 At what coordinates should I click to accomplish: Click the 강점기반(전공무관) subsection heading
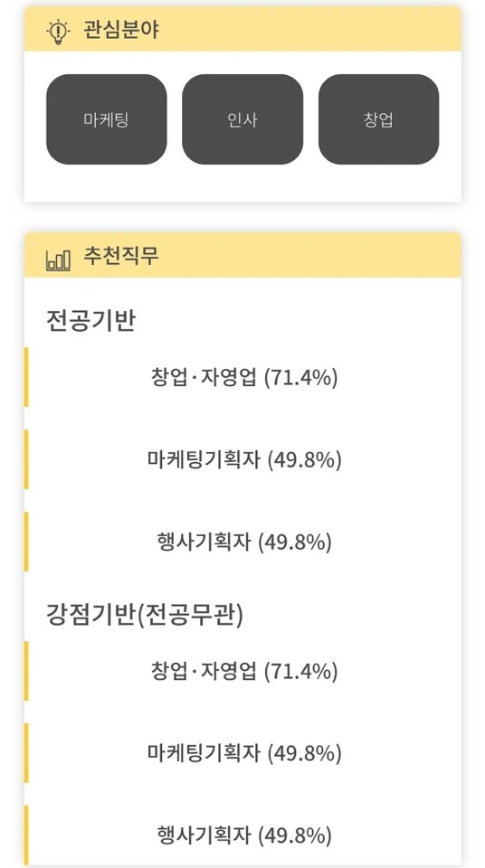pyautogui.click(x=145, y=616)
